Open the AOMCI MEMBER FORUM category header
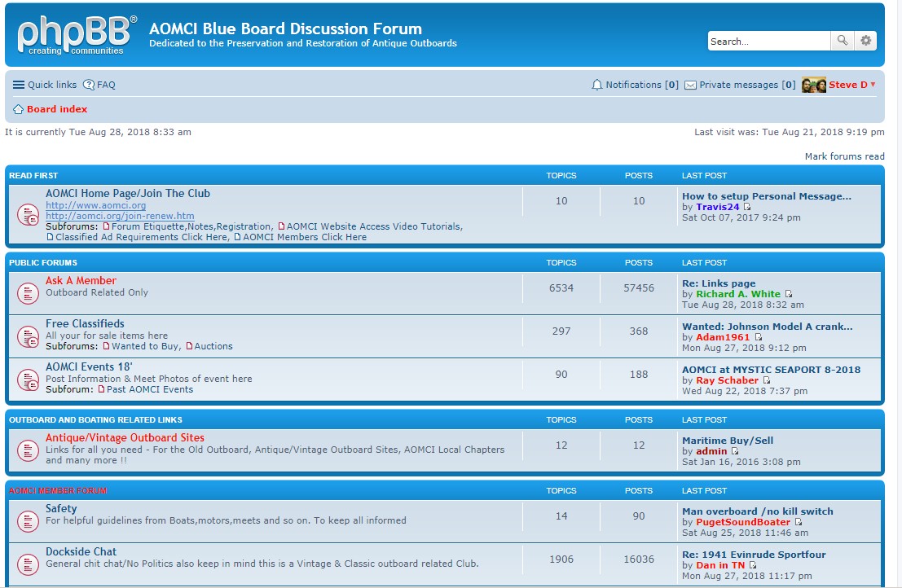 (x=58, y=491)
